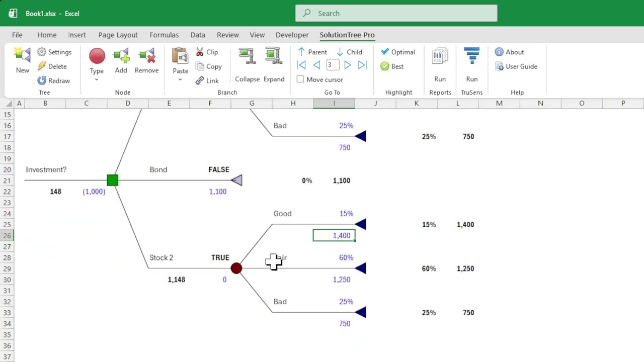
Task: Highlight the Optimal path
Action: pyautogui.click(x=398, y=52)
